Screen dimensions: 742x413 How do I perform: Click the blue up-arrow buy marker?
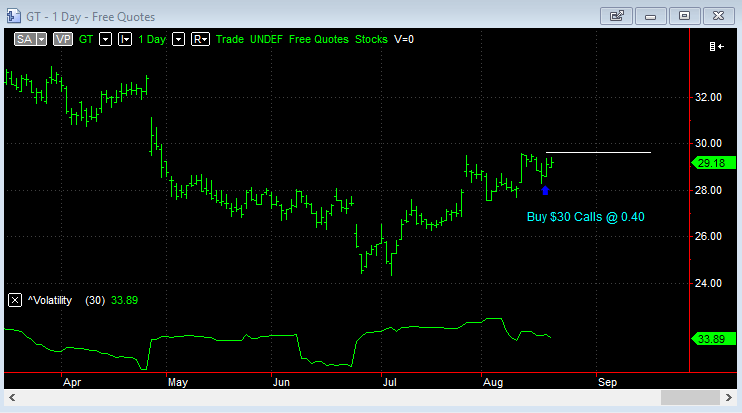point(545,191)
